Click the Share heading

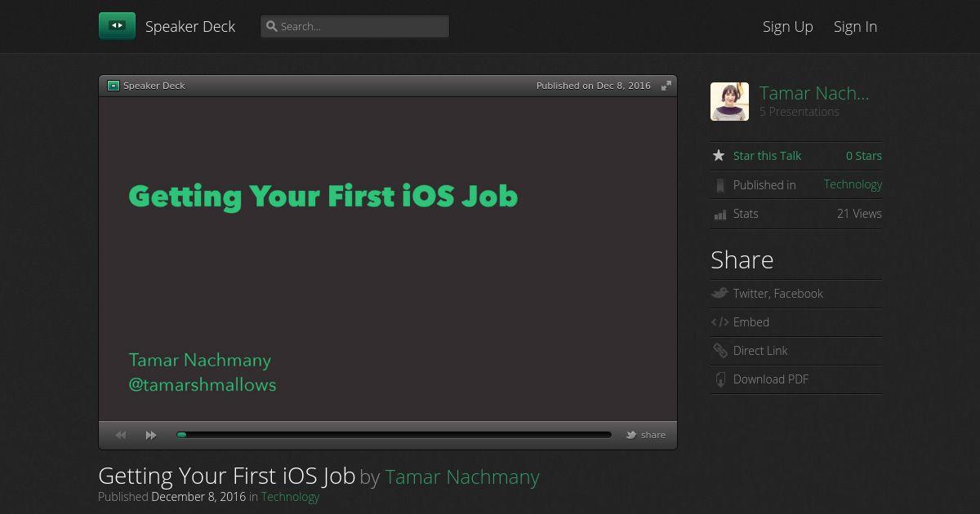pos(742,259)
